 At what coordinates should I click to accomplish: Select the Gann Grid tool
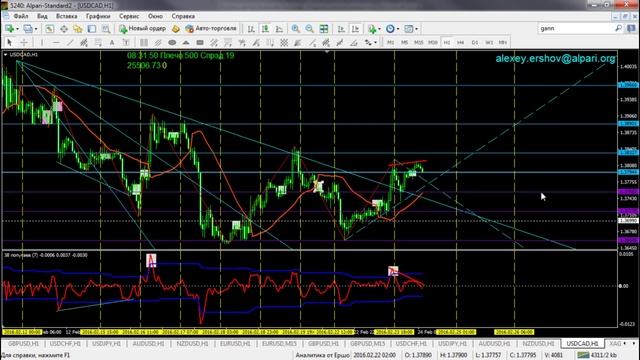tap(284, 42)
